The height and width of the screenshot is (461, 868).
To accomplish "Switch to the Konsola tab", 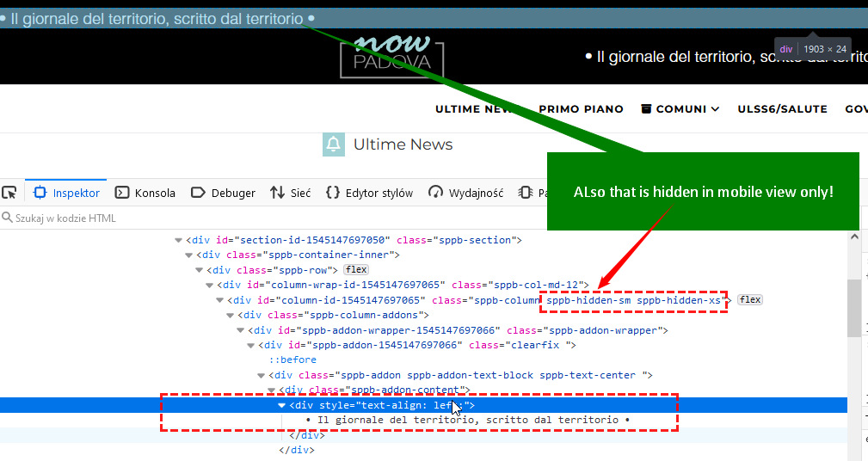I will pos(145,193).
